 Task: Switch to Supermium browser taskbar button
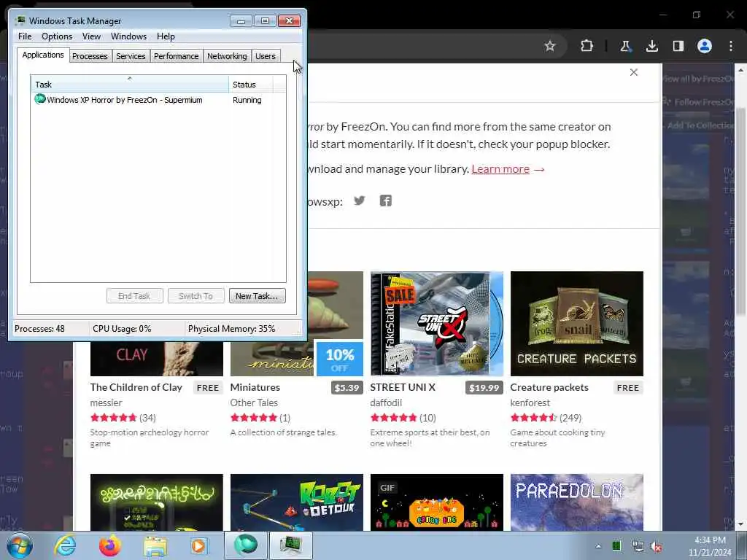[245, 545]
